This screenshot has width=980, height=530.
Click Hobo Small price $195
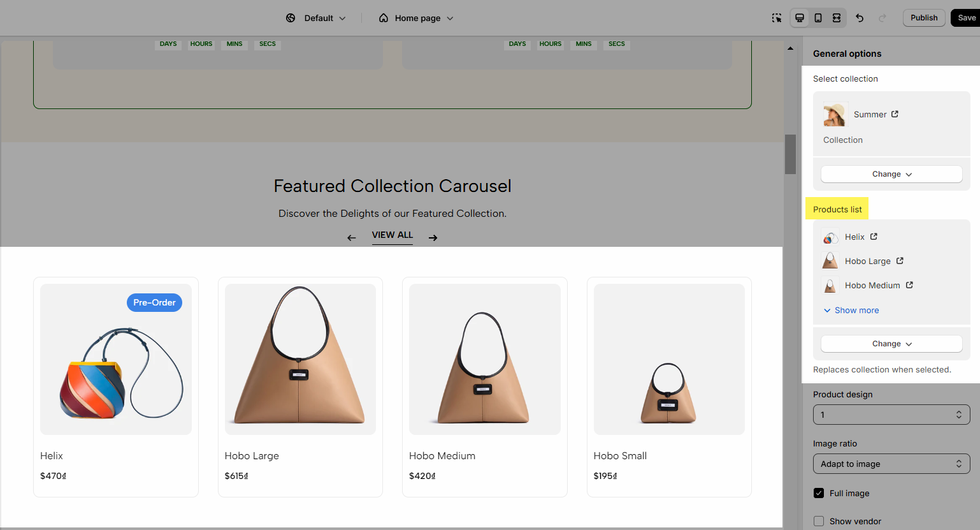coord(605,476)
